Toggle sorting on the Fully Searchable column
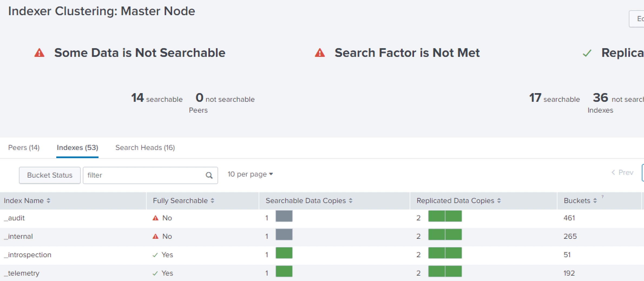 coord(213,201)
